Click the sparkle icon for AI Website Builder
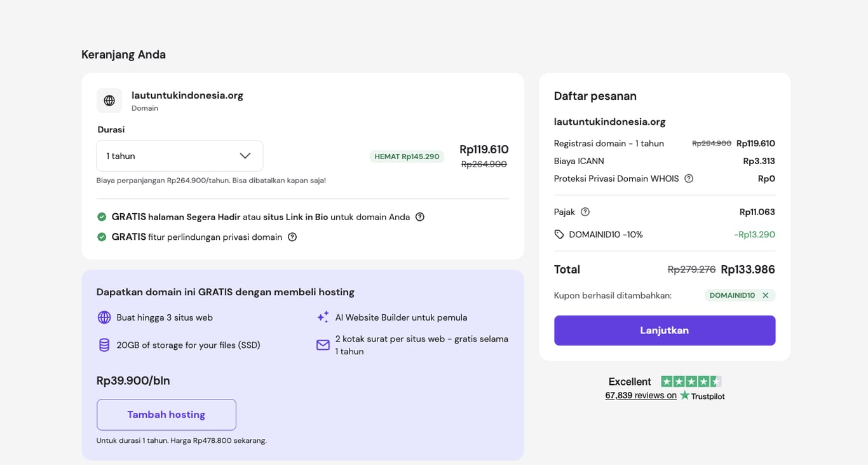 click(x=323, y=317)
